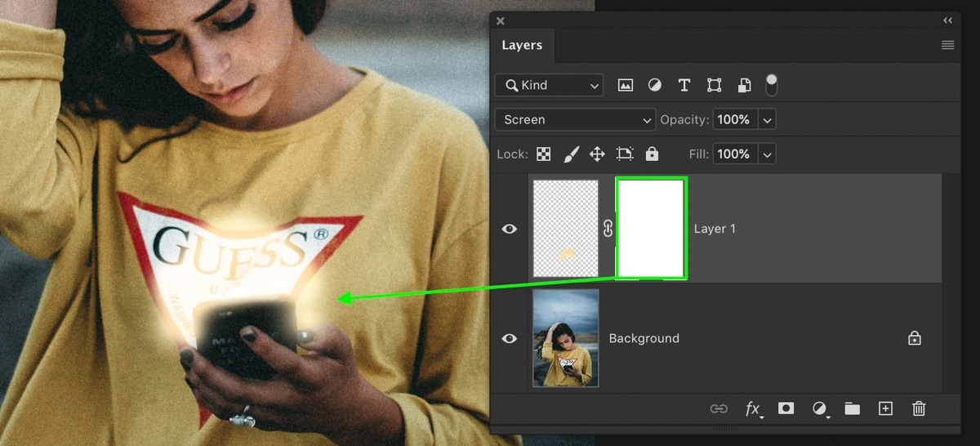Click the Opacity 100% value field
The image size is (980, 446).
pos(733,119)
